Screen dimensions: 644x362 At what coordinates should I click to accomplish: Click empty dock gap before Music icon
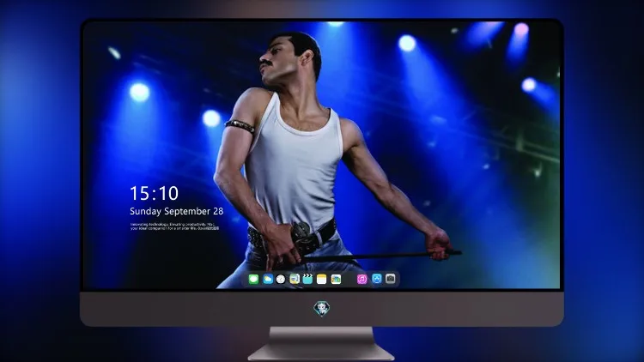pos(349,280)
